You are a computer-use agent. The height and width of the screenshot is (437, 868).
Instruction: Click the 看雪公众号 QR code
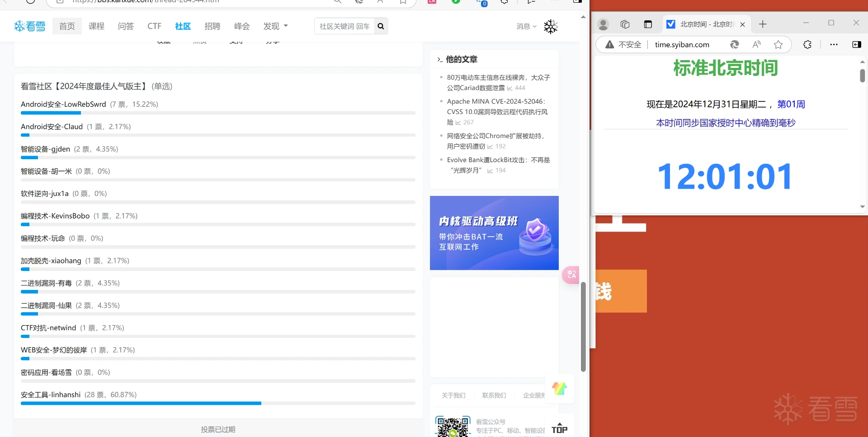pos(453,427)
